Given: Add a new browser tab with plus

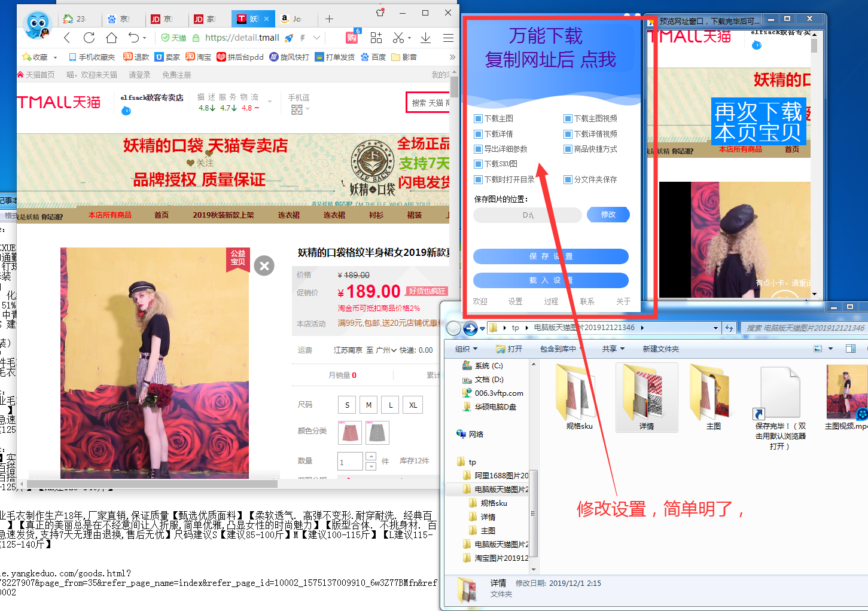Looking at the screenshot, I should (329, 19).
